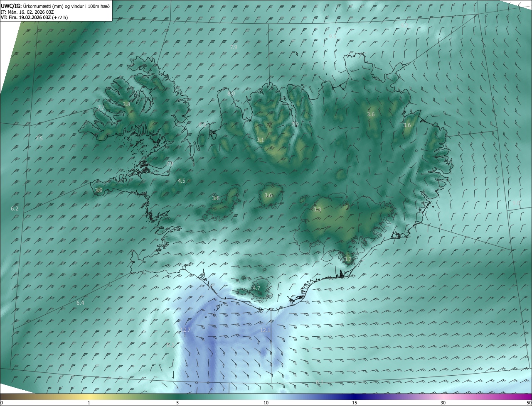Click the 7.7 value west of the Westfjords
The height and width of the screenshot is (406, 532).
[101, 108]
